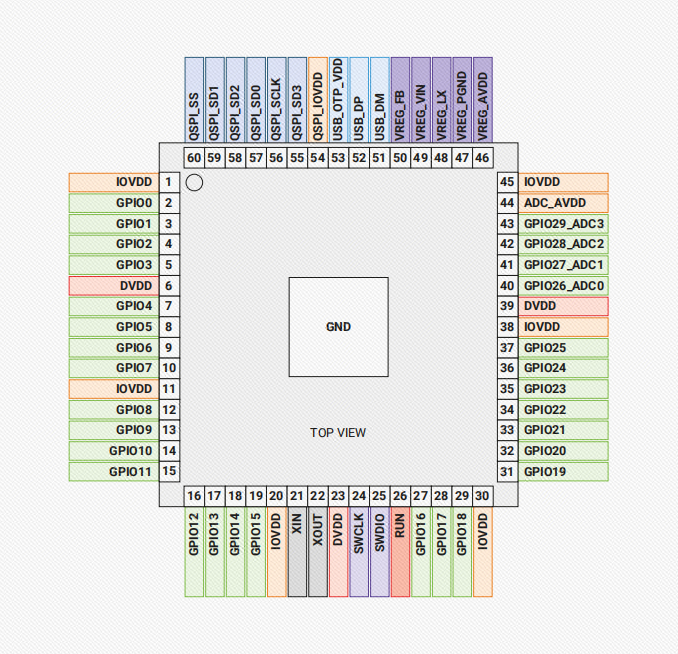678x654 pixels.
Task: Select the GPIO20 pin label
Action: 563,451
